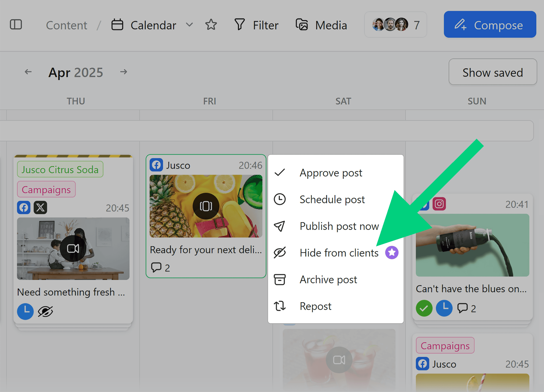544x392 pixels.
Task: Select the Instagram icon on Sunday's 20:41 post
Action: click(x=439, y=204)
